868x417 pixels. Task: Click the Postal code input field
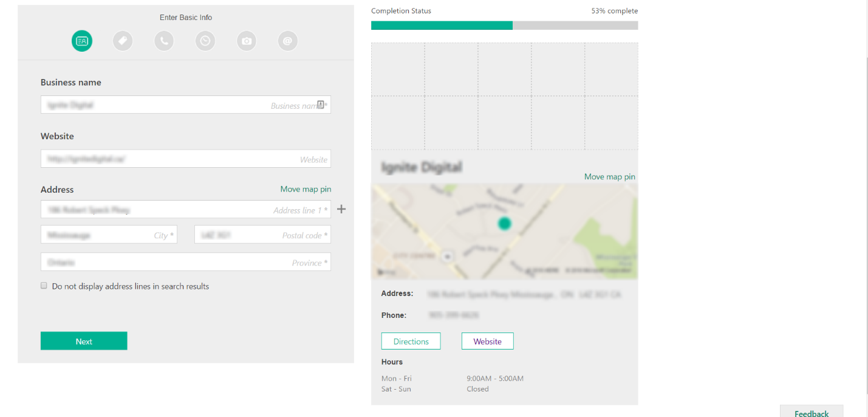[262, 235]
